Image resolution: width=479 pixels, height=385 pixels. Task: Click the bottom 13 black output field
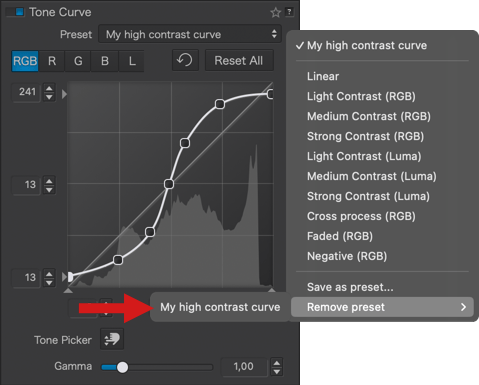(26, 277)
